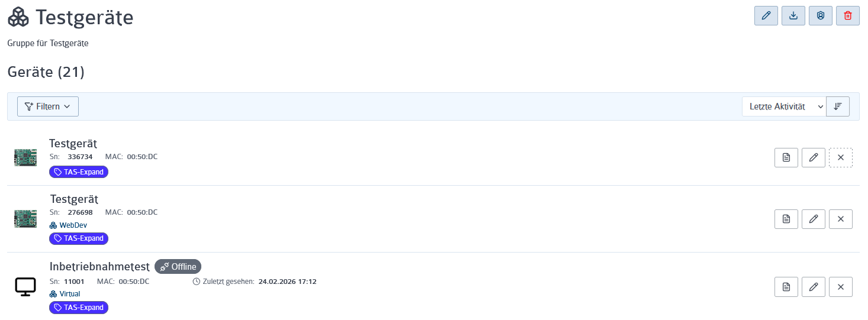Expand the Filtern dropdown

tap(48, 106)
